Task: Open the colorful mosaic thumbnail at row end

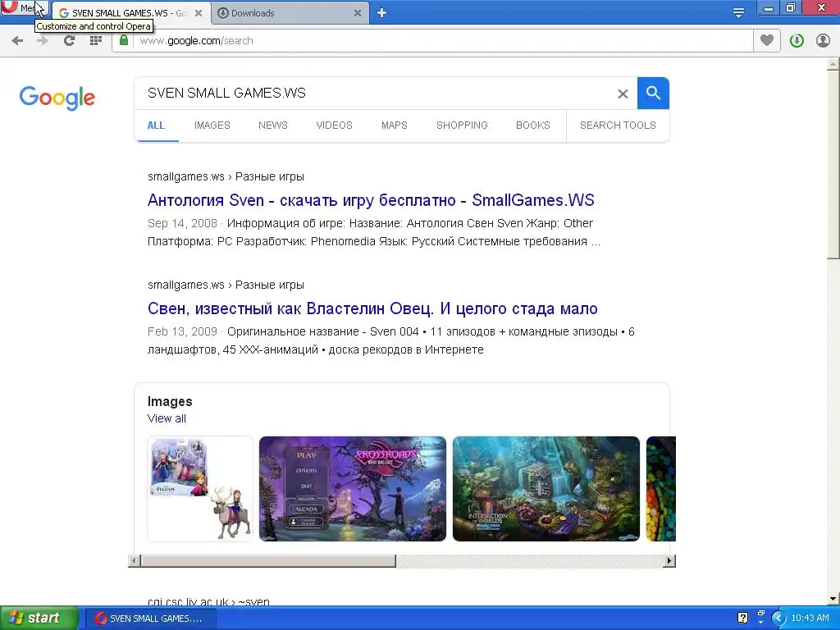Action: (661, 489)
